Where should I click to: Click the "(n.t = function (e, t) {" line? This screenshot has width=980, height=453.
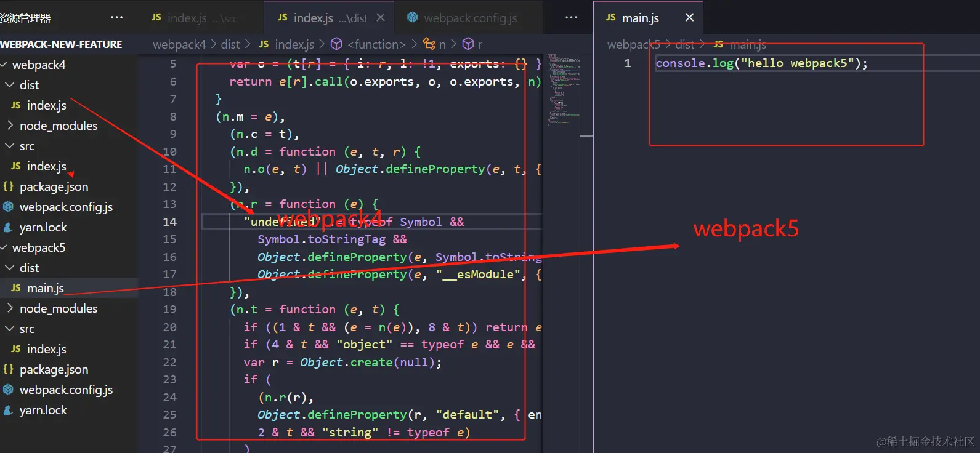click(315, 310)
